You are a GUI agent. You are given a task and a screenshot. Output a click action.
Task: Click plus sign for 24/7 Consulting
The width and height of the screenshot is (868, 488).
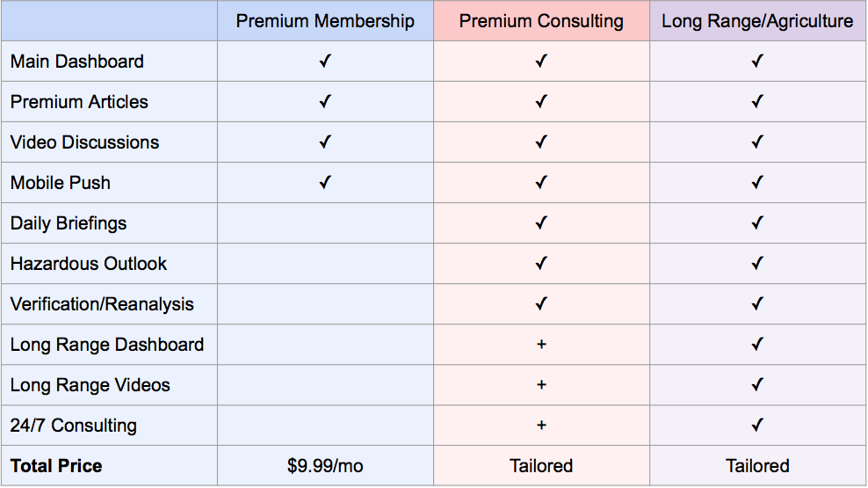point(541,426)
